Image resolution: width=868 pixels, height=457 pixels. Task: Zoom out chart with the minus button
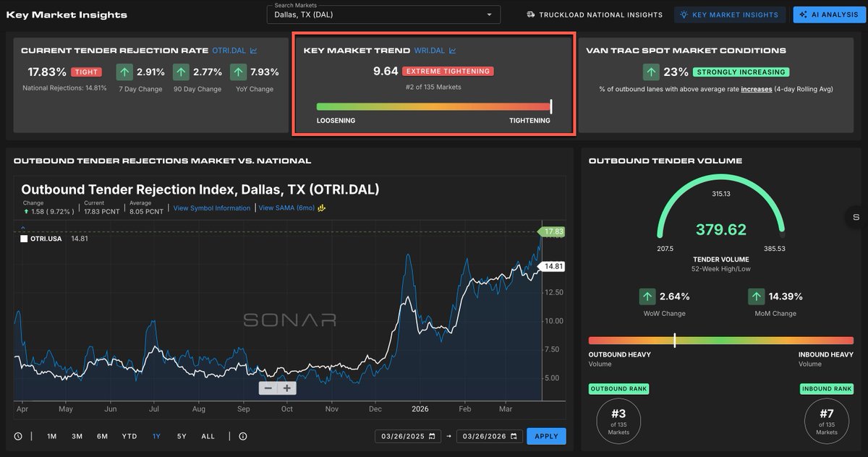268,388
